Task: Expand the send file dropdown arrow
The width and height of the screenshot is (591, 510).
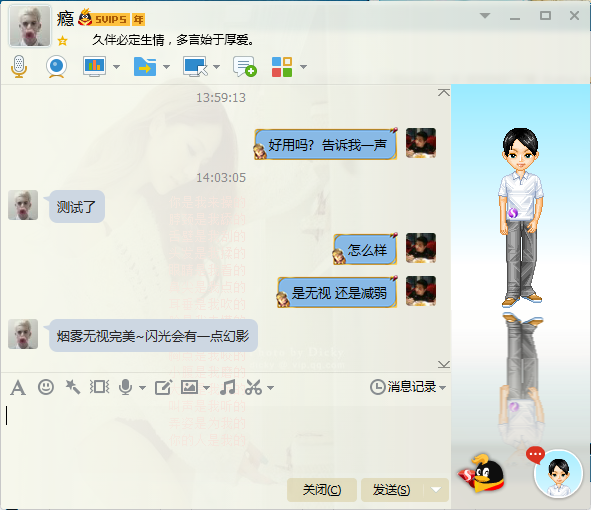Action: point(166,67)
